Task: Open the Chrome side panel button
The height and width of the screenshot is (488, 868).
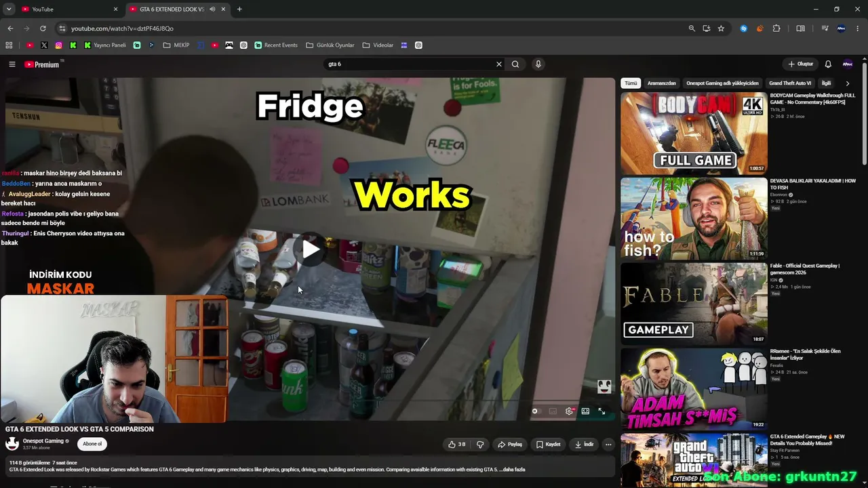Action: tap(801, 28)
